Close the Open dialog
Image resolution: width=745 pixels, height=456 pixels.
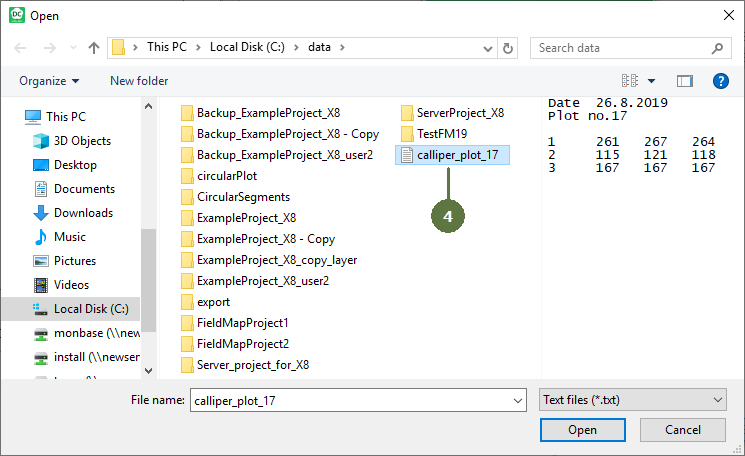pyautogui.click(x=729, y=15)
